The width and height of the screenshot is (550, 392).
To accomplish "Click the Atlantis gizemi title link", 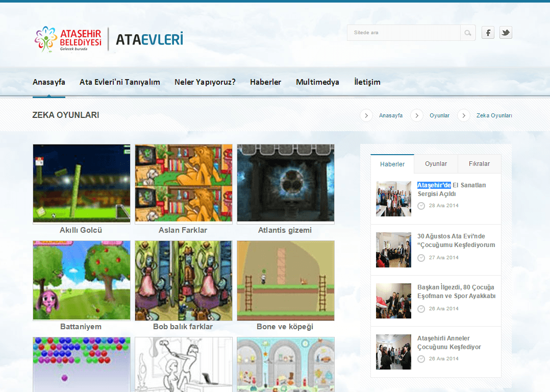I will [285, 230].
